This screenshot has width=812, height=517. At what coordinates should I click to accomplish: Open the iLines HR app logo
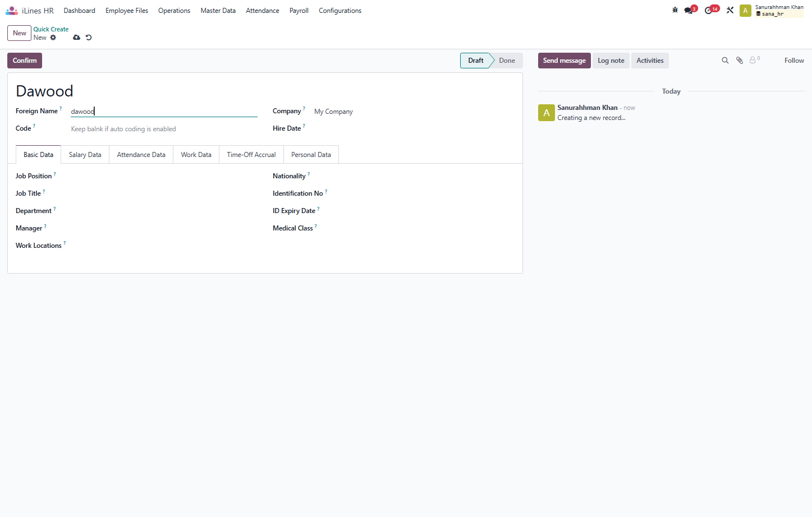12,11
